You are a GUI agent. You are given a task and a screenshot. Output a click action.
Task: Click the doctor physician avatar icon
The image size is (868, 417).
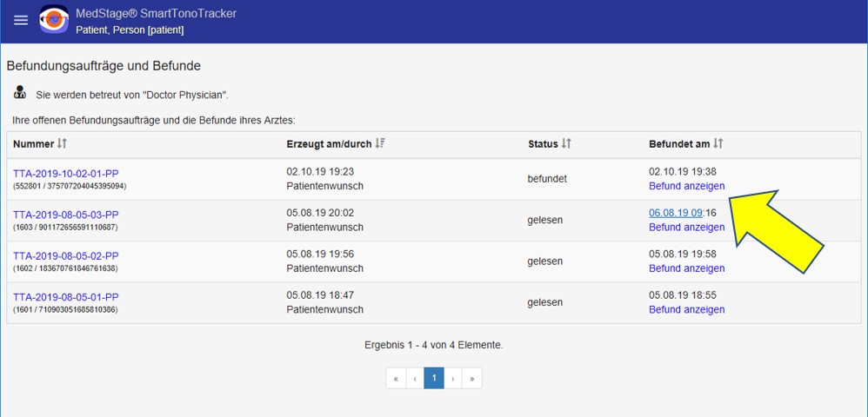click(x=20, y=93)
